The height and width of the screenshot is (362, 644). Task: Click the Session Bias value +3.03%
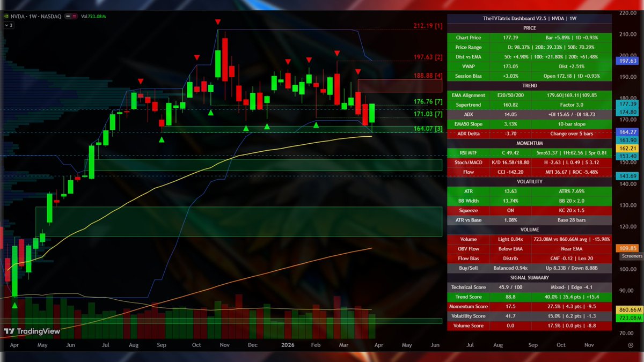(x=510, y=76)
